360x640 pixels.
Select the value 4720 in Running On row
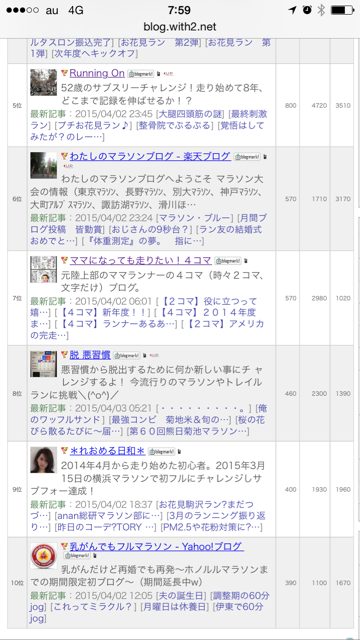(x=319, y=105)
